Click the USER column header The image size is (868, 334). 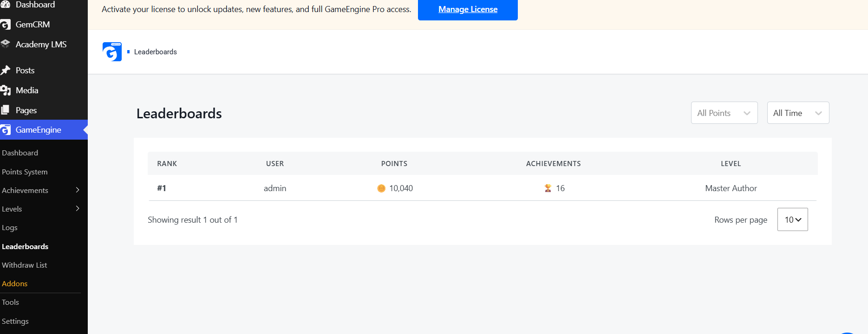[x=275, y=164]
